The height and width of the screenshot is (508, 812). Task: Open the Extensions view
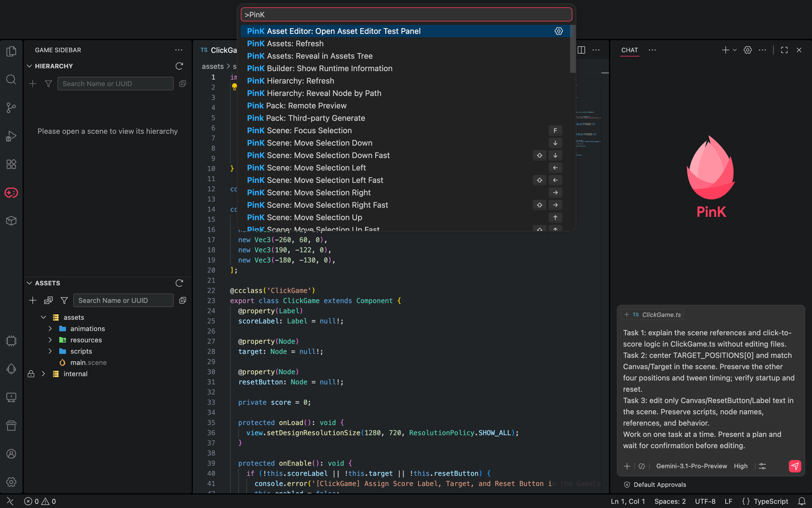pos(11,164)
